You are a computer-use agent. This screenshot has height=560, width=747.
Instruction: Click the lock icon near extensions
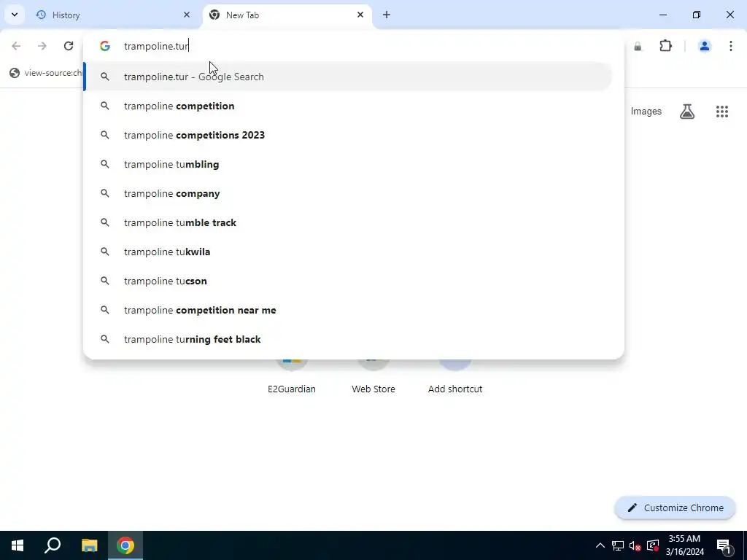[638, 46]
